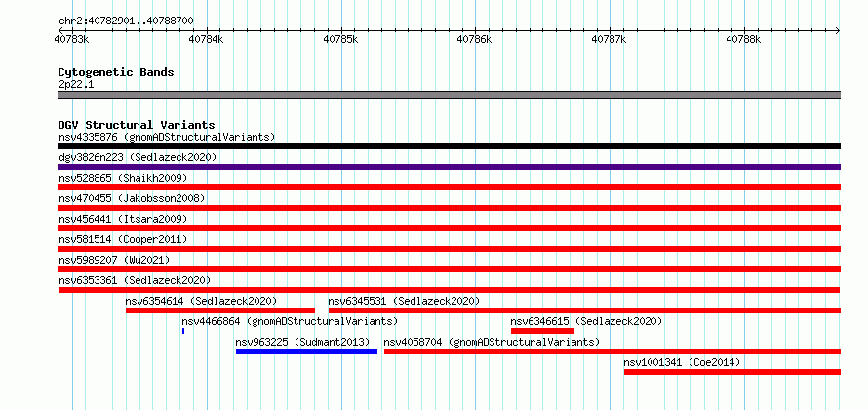Click the 40788k ruler position
This screenshot has width=868, height=410.
click(x=743, y=39)
